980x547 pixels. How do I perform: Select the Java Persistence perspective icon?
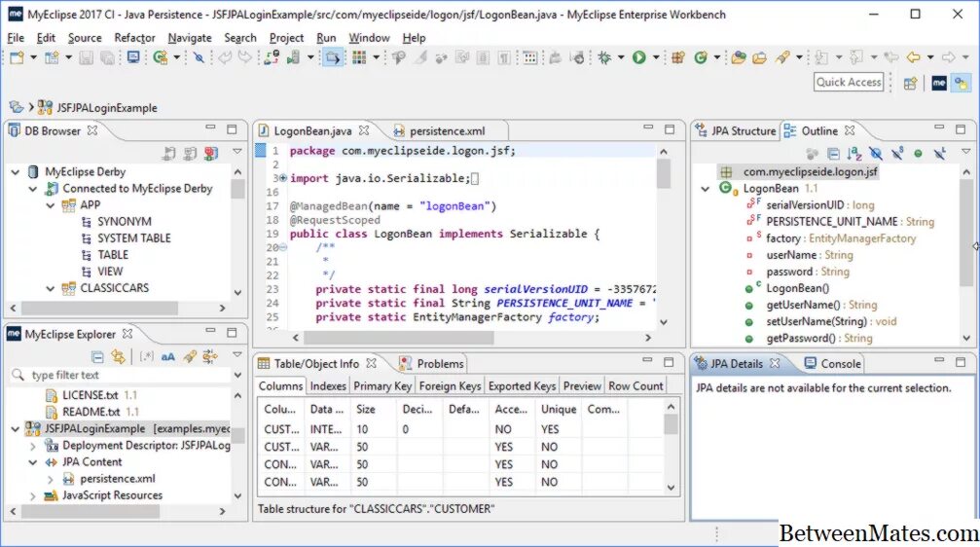(x=962, y=83)
